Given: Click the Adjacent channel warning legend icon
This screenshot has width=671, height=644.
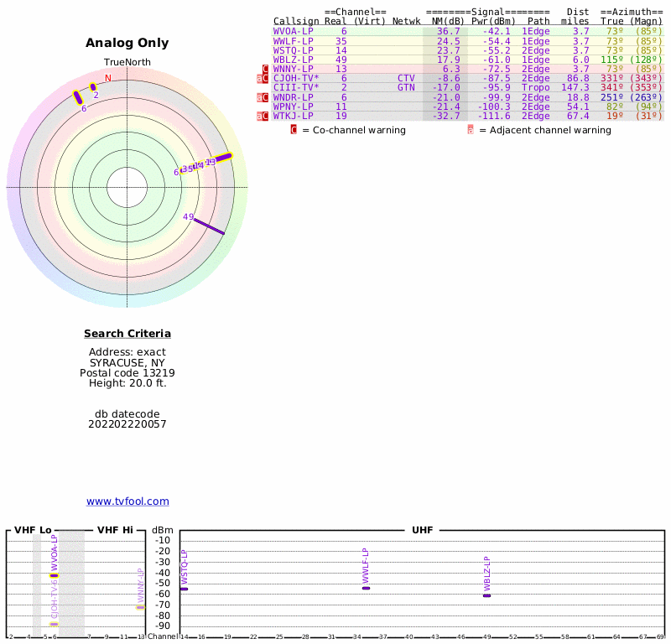Looking at the screenshot, I should (471, 130).
